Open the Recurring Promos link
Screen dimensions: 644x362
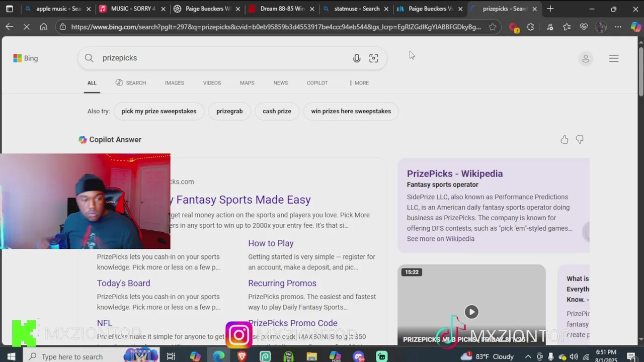tap(282, 283)
